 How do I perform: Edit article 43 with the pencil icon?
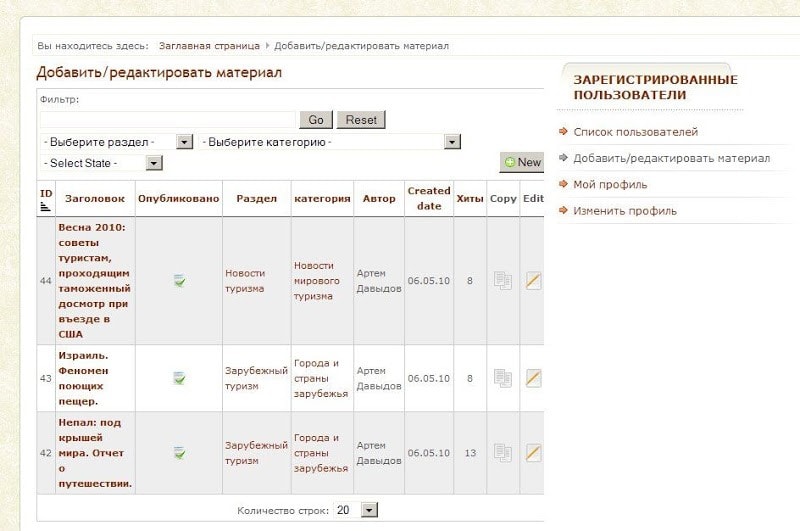(533, 378)
